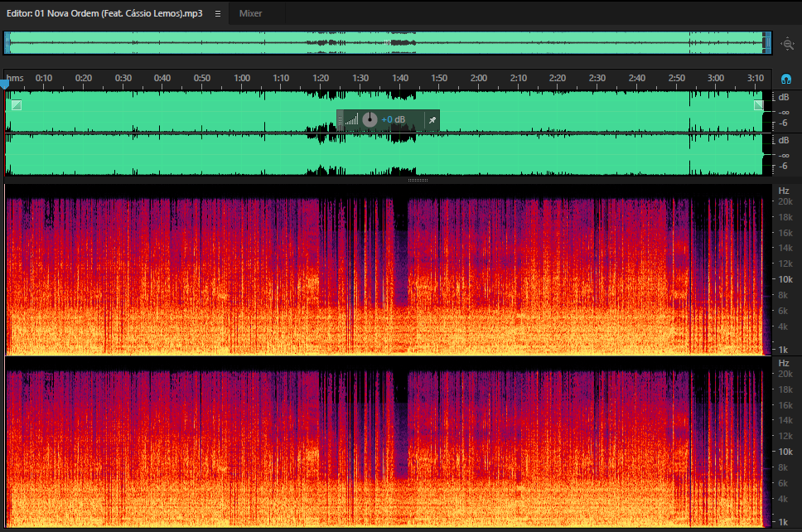Click 10k on the right spectrogram scale

(x=785, y=452)
